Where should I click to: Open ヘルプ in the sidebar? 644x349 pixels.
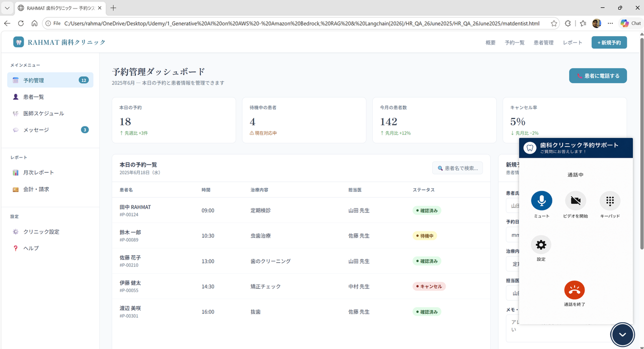(50, 248)
